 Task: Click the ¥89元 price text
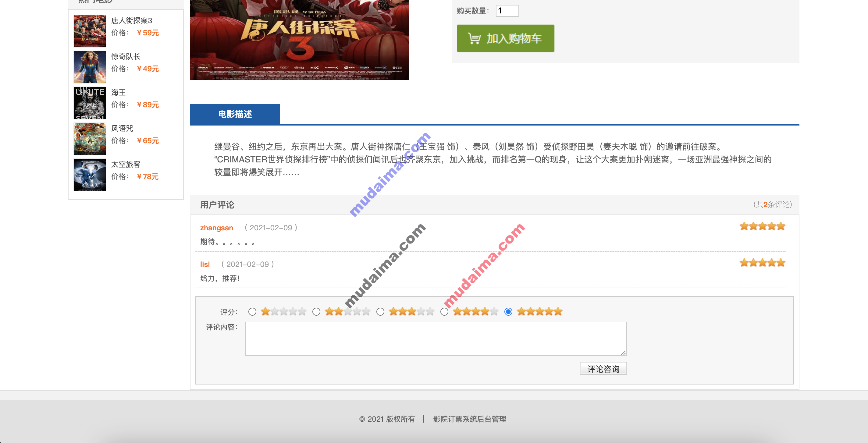pyautogui.click(x=148, y=105)
